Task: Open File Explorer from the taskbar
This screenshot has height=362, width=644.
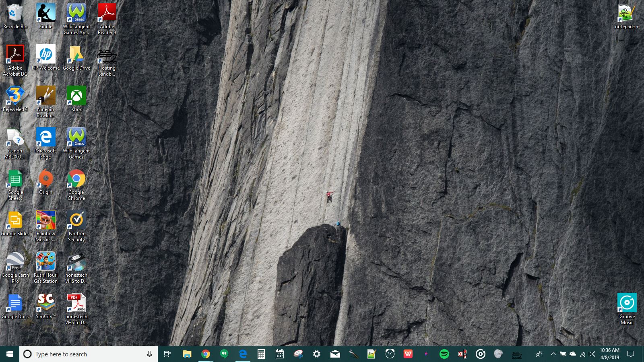Action: point(187,354)
